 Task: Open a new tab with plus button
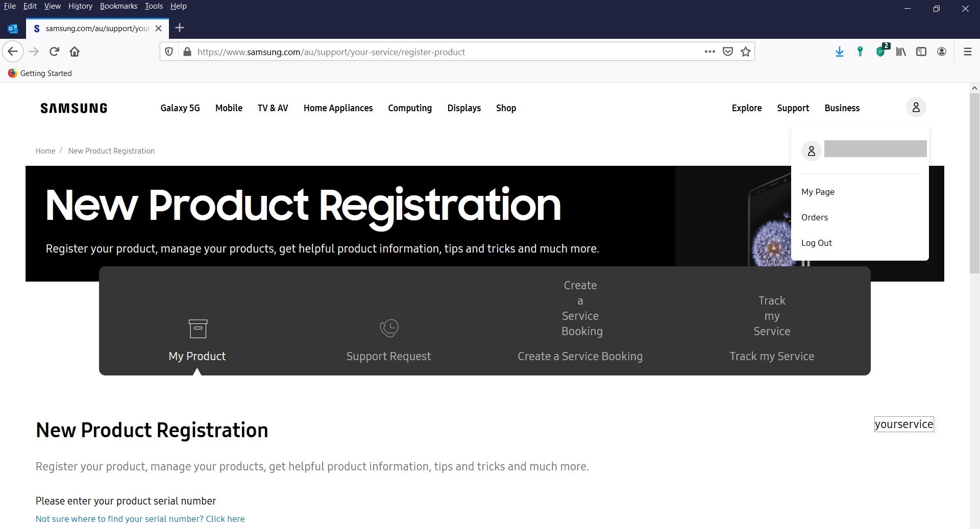click(179, 28)
